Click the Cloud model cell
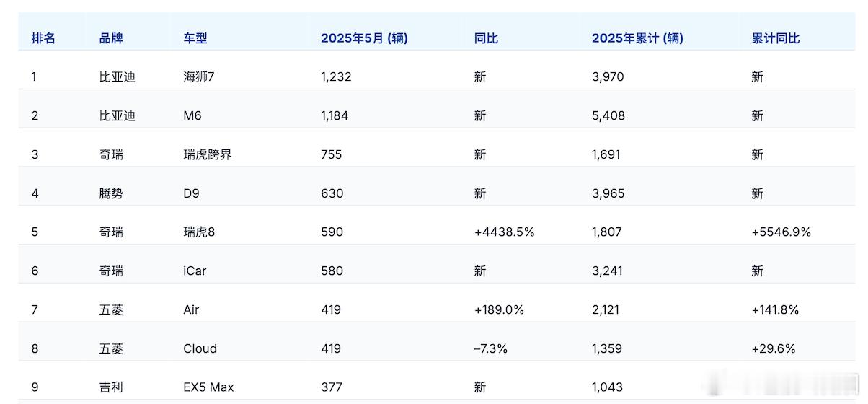The image size is (868, 404). pyautogui.click(x=200, y=349)
